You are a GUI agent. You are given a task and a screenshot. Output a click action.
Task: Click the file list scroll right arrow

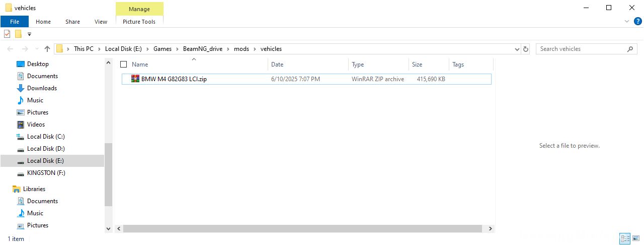click(491, 229)
